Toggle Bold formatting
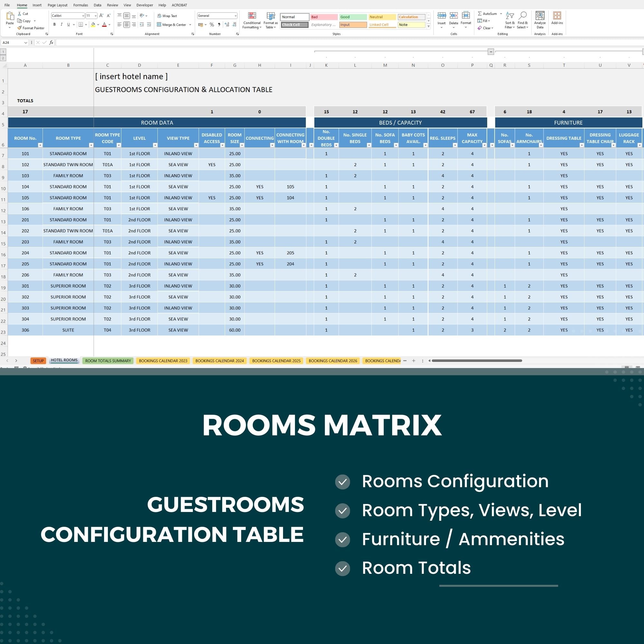Screen dimensions: 644x644 [x=54, y=24]
